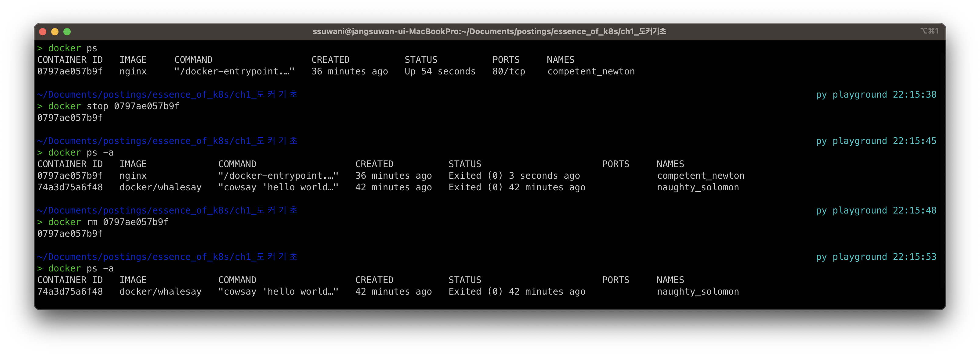Click the green zoom window button

(67, 32)
